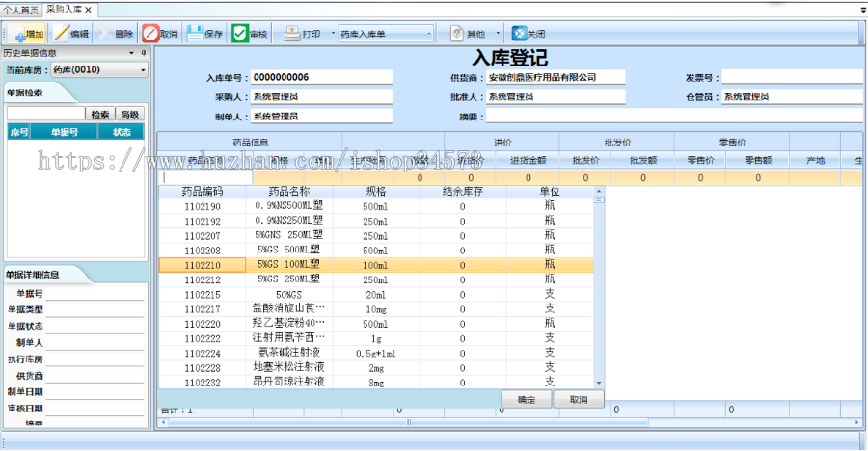Click the 删除 (Delete) toolbar icon
This screenshot has height=451, width=868.
(x=105, y=33)
